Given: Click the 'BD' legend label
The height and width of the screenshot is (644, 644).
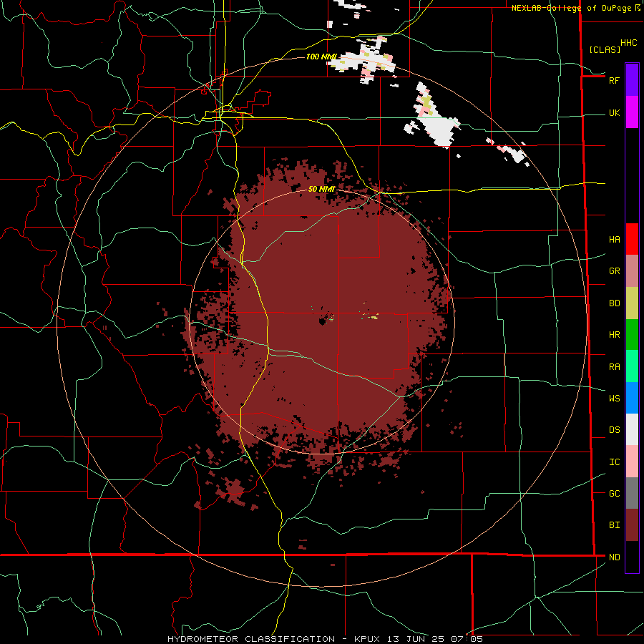Looking at the screenshot, I should click(614, 303).
